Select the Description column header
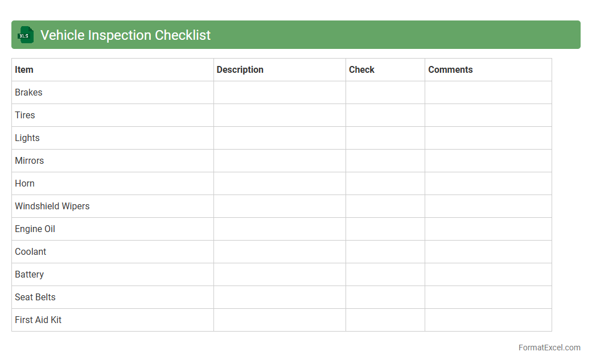This screenshot has height=364, width=592. coord(240,69)
